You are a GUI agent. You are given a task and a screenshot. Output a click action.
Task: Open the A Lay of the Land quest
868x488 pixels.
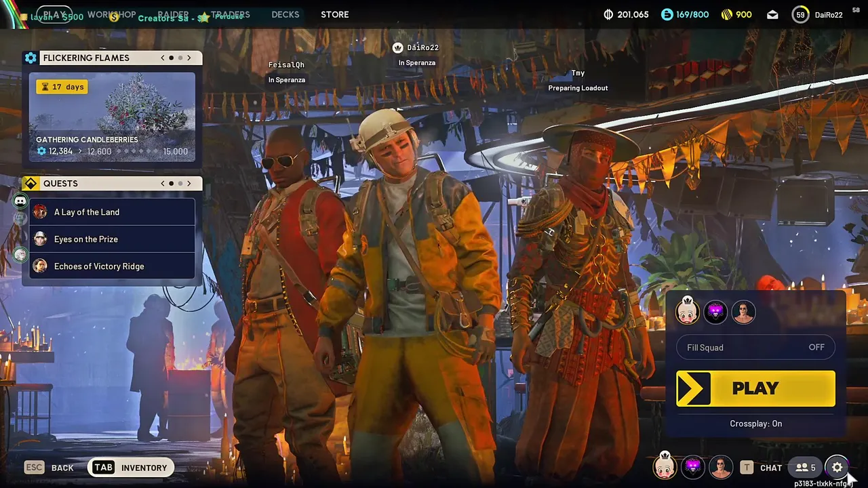coord(113,212)
